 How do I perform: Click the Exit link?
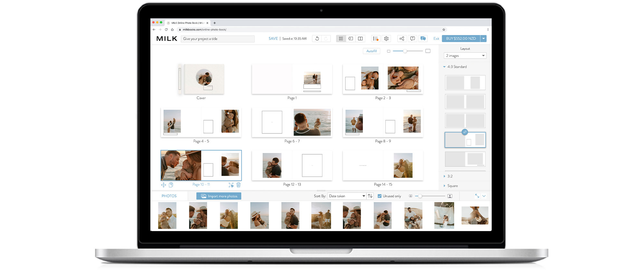(x=436, y=39)
